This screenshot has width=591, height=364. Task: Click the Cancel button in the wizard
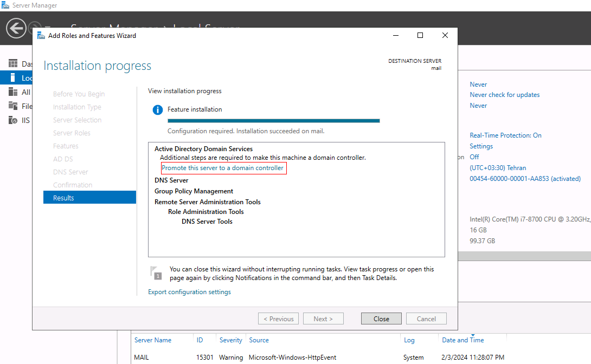coord(426,319)
